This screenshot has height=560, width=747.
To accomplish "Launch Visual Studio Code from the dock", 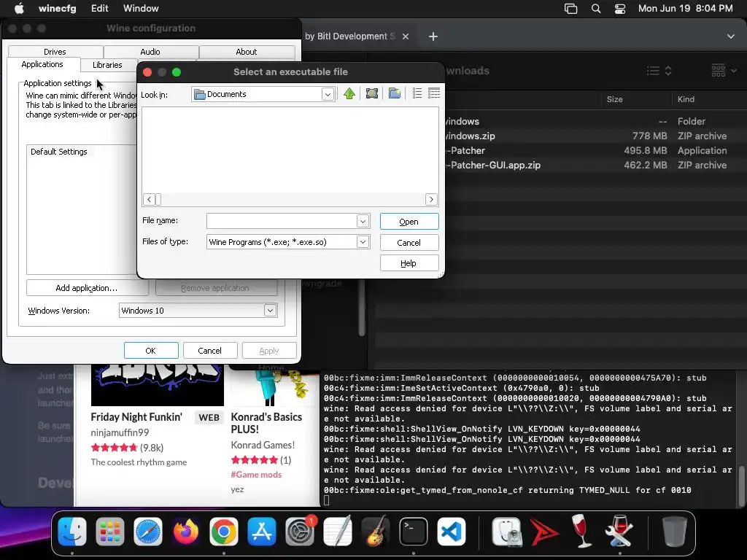I will 451,532.
